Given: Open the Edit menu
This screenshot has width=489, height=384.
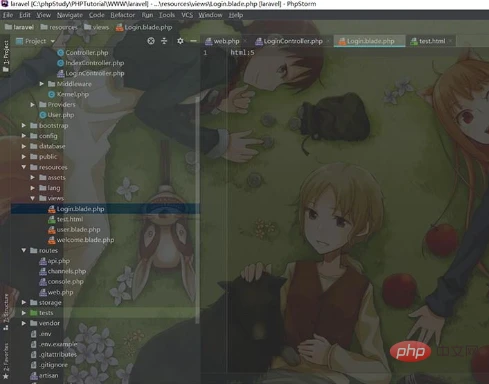Looking at the screenshot, I should 25,15.
